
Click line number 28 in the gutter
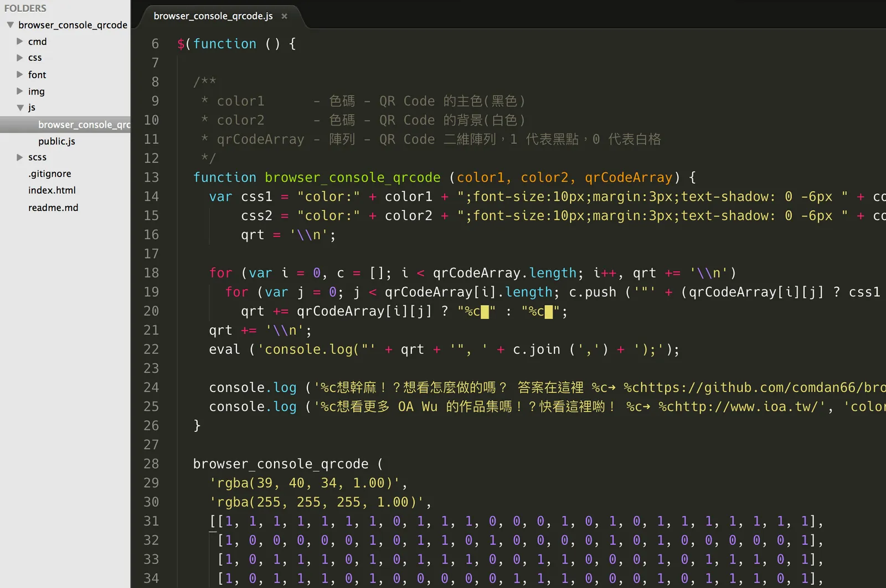tap(151, 464)
